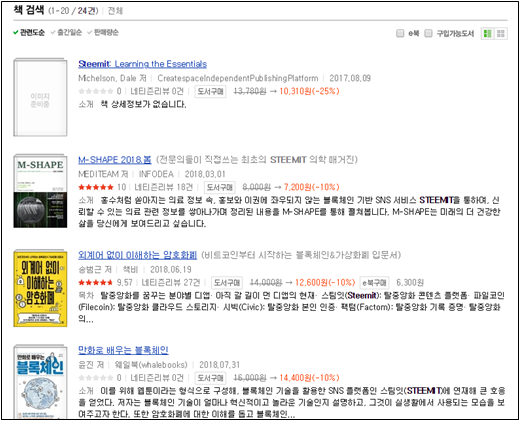Click author MEDITEAM 저
519x424 pixels.
tap(103, 174)
